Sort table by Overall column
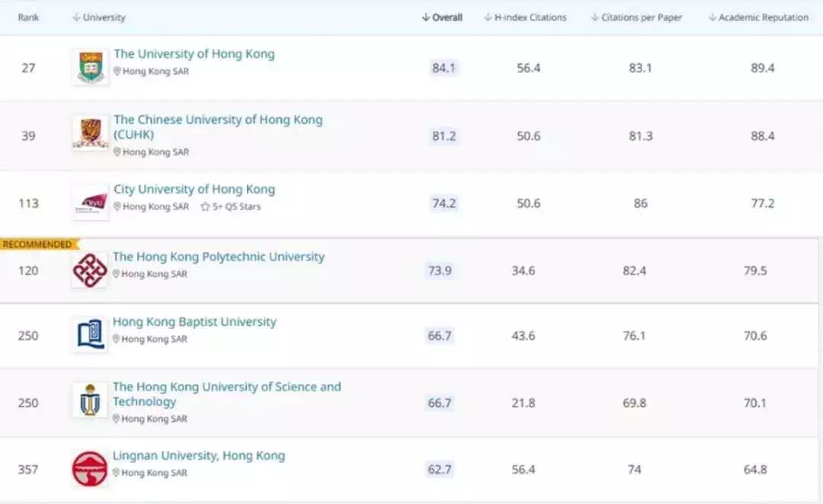 click(x=442, y=18)
